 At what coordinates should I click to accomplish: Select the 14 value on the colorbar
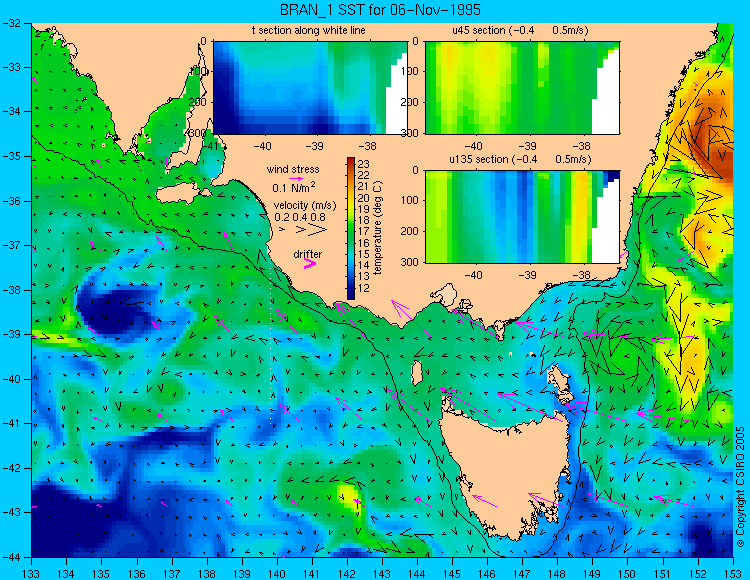363,265
